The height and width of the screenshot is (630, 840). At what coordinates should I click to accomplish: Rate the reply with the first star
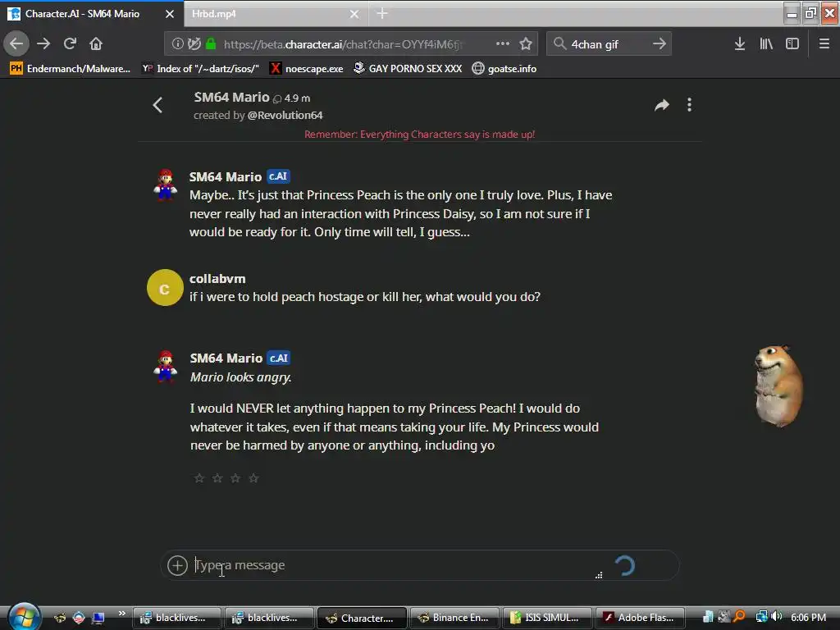[x=199, y=478]
